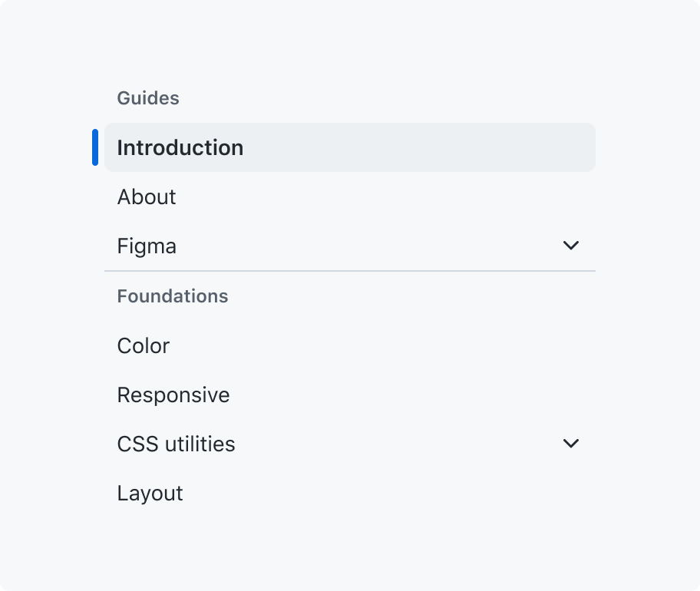Screen dimensions: 700x591
Task: Select the Color foundations item
Action: (350, 345)
